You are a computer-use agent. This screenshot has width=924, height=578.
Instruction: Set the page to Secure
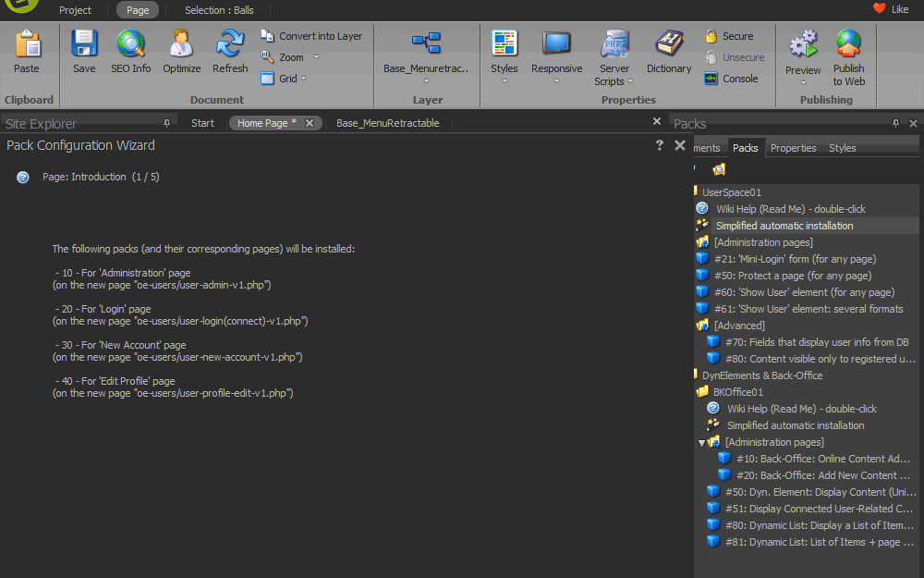(x=734, y=36)
